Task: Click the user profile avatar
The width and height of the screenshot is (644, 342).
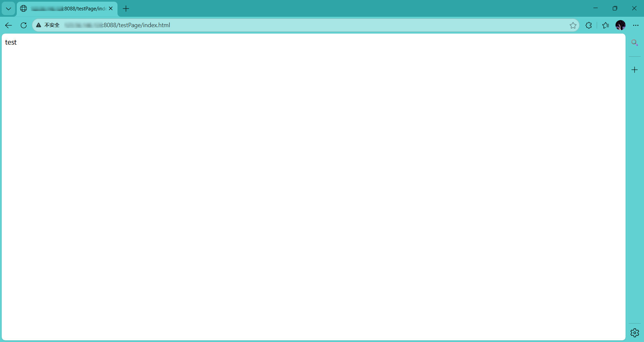Action: tap(621, 25)
